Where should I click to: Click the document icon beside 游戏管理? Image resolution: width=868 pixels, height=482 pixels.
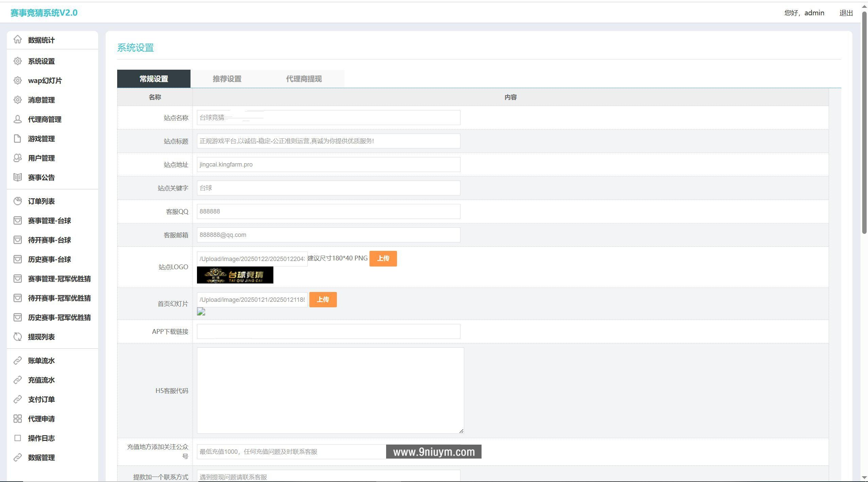(x=18, y=139)
